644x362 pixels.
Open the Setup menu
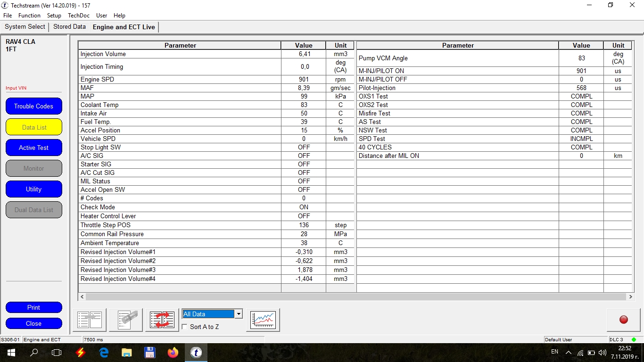point(54,16)
